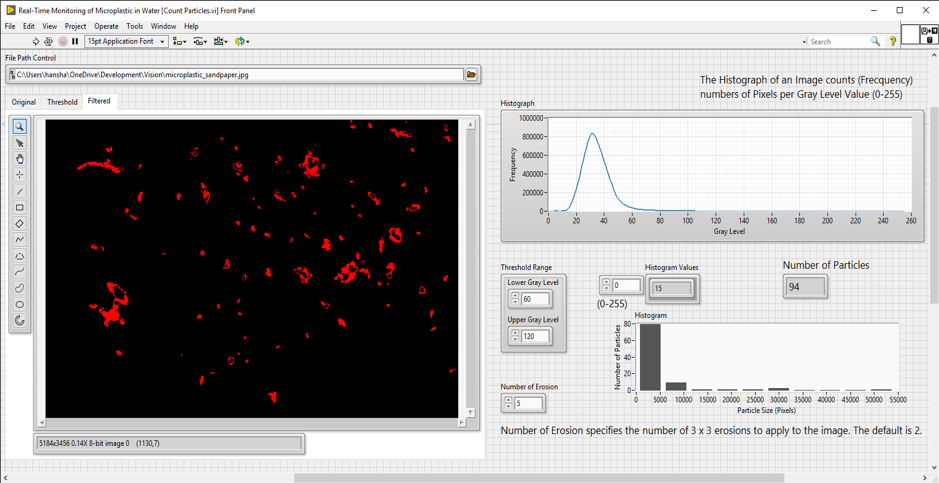The height and width of the screenshot is (483, 939).
Task: Click the Run arrow button
Action: click(35, 41)
